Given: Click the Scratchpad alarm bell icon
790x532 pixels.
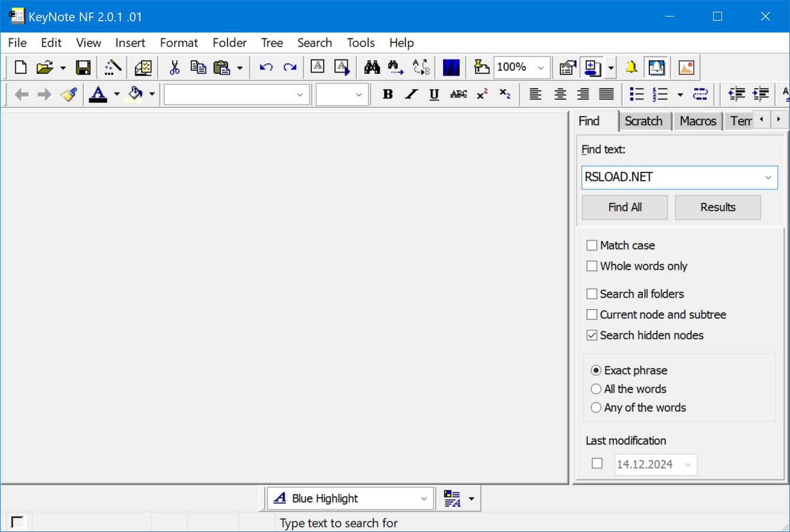Looking at the screenshot, I should 631,67.
